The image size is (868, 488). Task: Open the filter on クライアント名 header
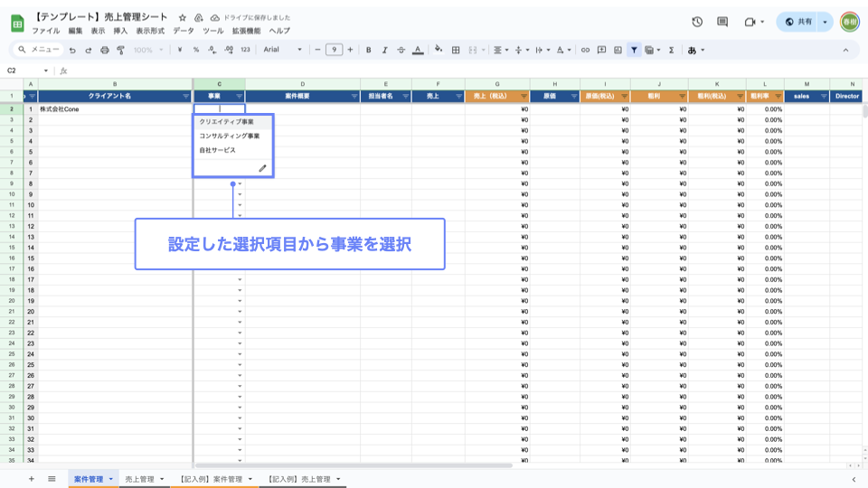pos(186,97)
